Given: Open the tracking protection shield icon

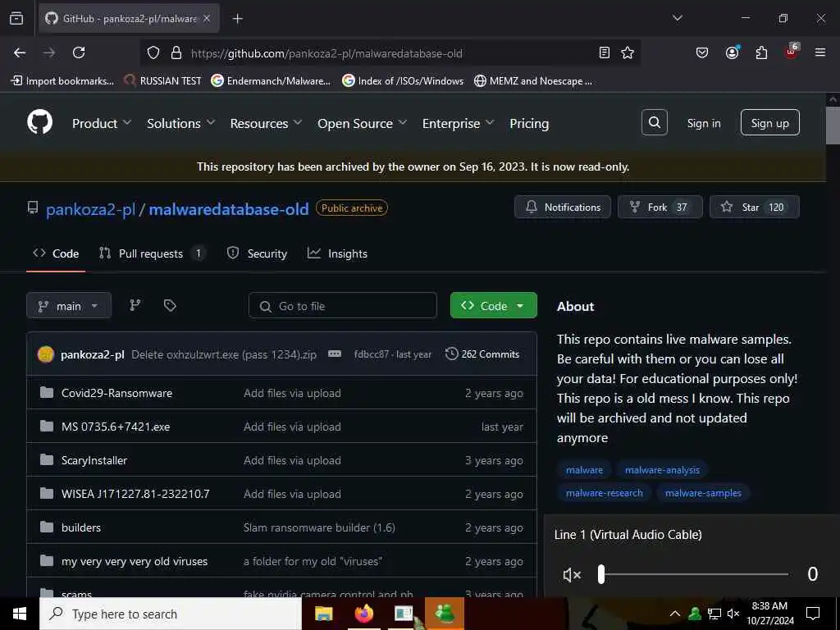Looking at the screenshot, I should pos(153,52).
